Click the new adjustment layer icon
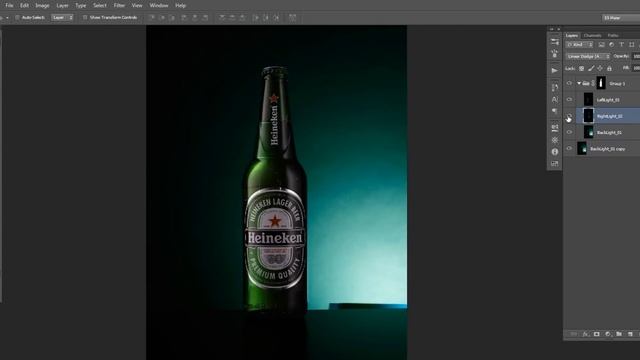This screenshot has width=640, height=360. click(608, 334)
